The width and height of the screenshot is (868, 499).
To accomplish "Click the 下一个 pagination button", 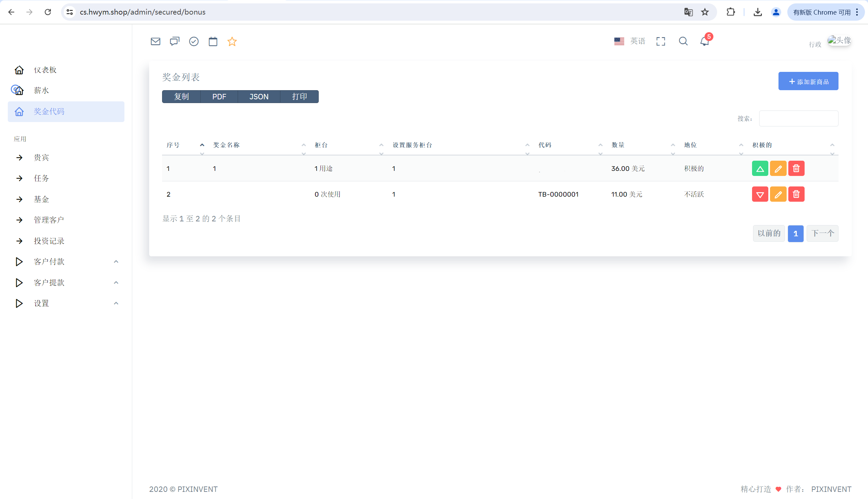I will pyautogui.click(x=822, y=233).
